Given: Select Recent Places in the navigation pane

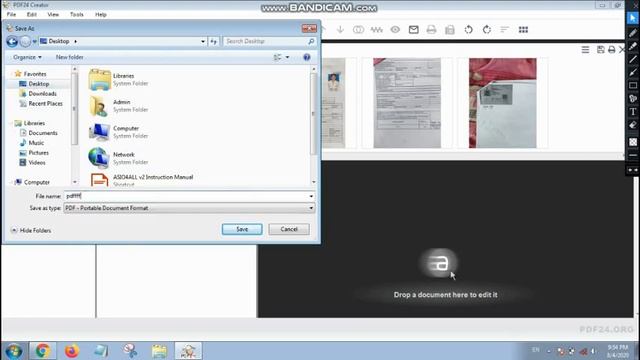Looking at the screenshot, I should click(x=45, y=104).
